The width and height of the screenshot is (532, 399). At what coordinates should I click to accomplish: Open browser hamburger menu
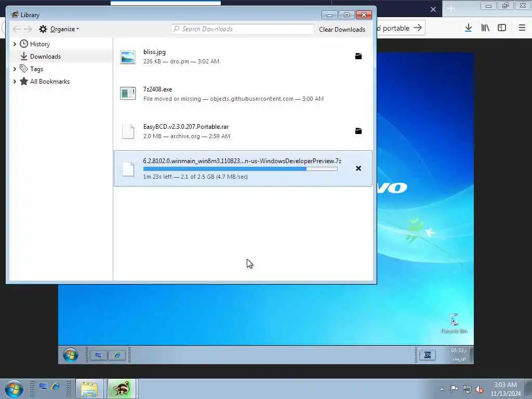(522, 28)
